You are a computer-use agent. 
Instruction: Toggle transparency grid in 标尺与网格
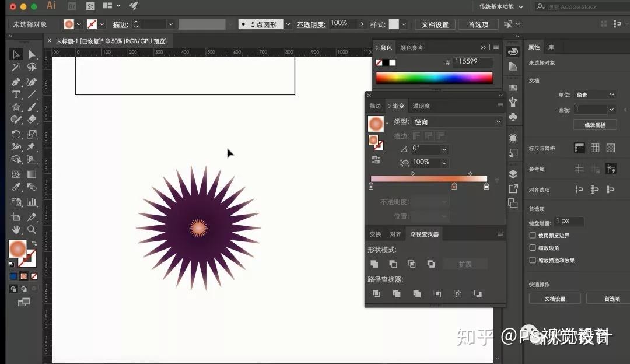(611, 148)
